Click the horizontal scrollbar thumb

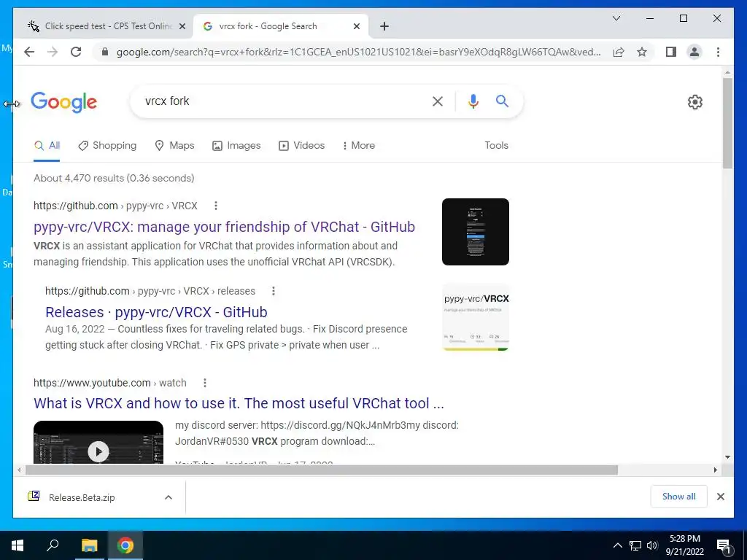(322, 470)
